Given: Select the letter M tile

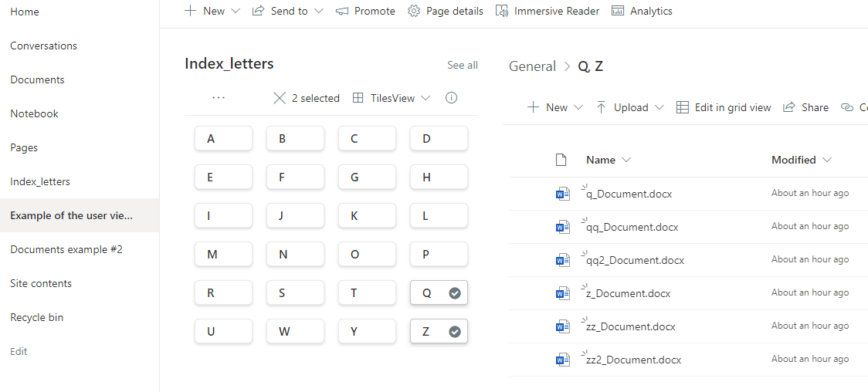Looking at the screenshot, I should (223, 255).
